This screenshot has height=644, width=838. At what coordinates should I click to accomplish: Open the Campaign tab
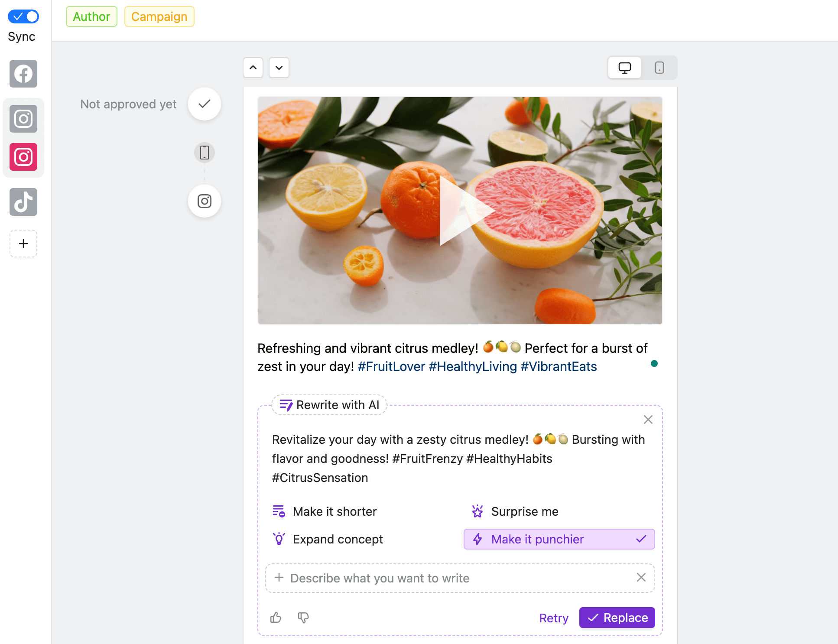pos(158,16)
